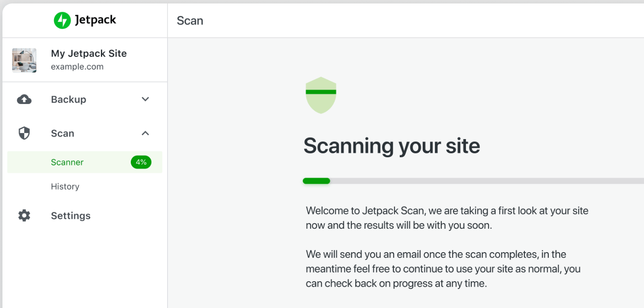644x308 pixels.
Task: Click the 4% badge next to Scanner
Action: pyautogui.click(x=141, y=162)
